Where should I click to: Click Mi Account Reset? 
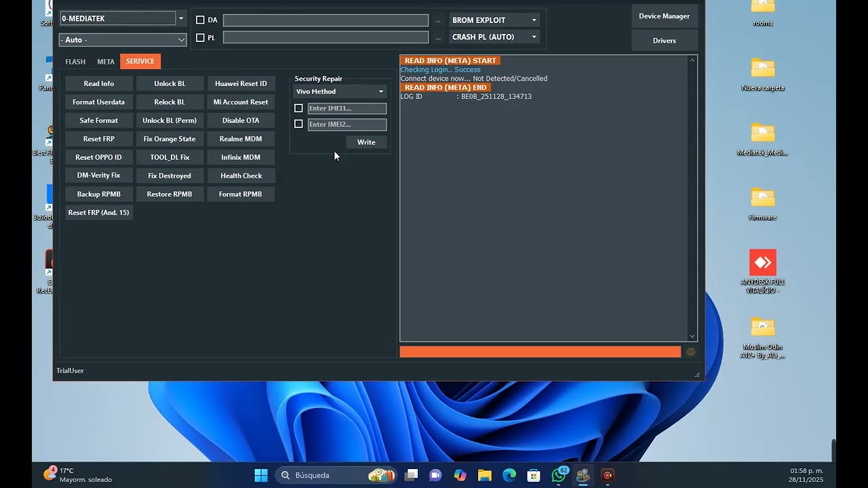point(241,102)
